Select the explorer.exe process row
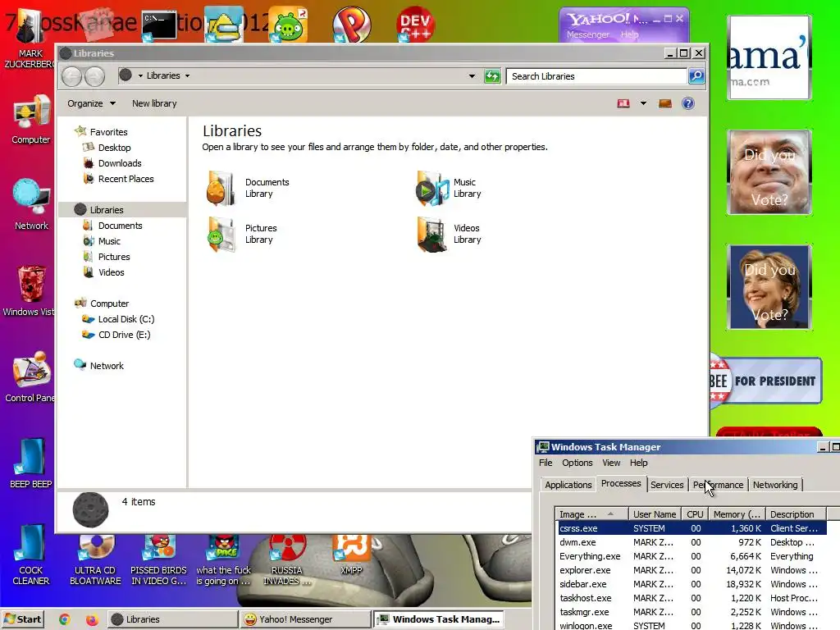 [x=691, y=570]
